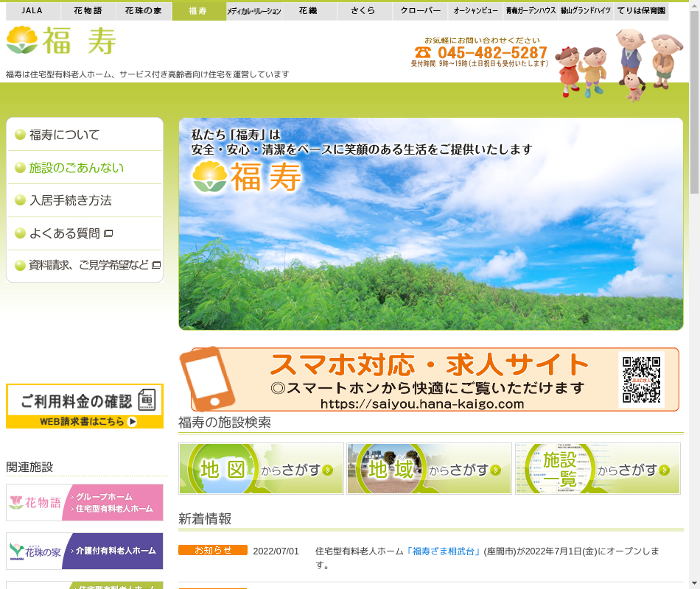Screen dimensions: 700x589
Task: Open the JALA tab
Action: (32, 11)
